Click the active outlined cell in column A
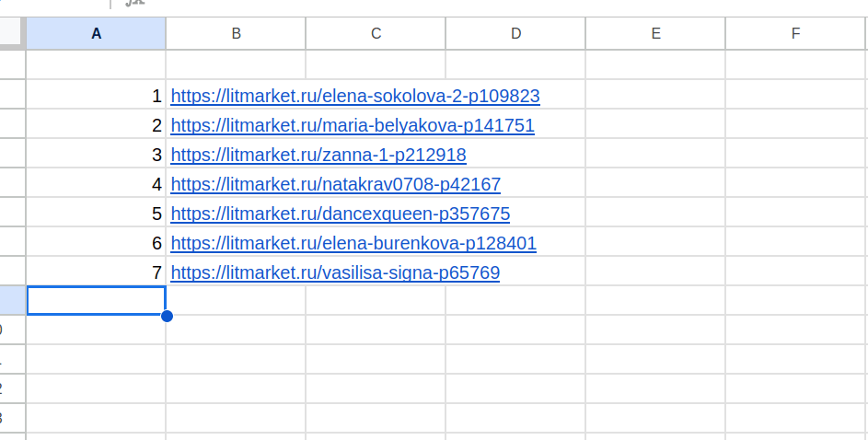Viewport: 868px width, 440px height. (x=96, y=301)
